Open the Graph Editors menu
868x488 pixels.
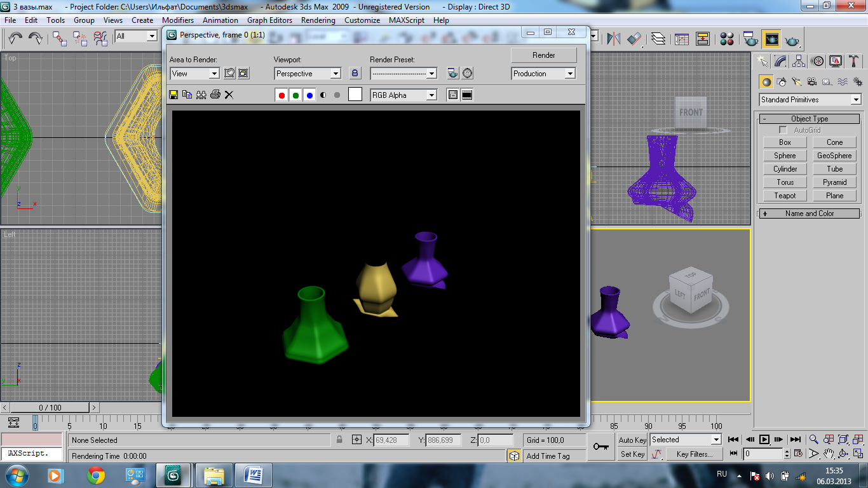[270, 20]
